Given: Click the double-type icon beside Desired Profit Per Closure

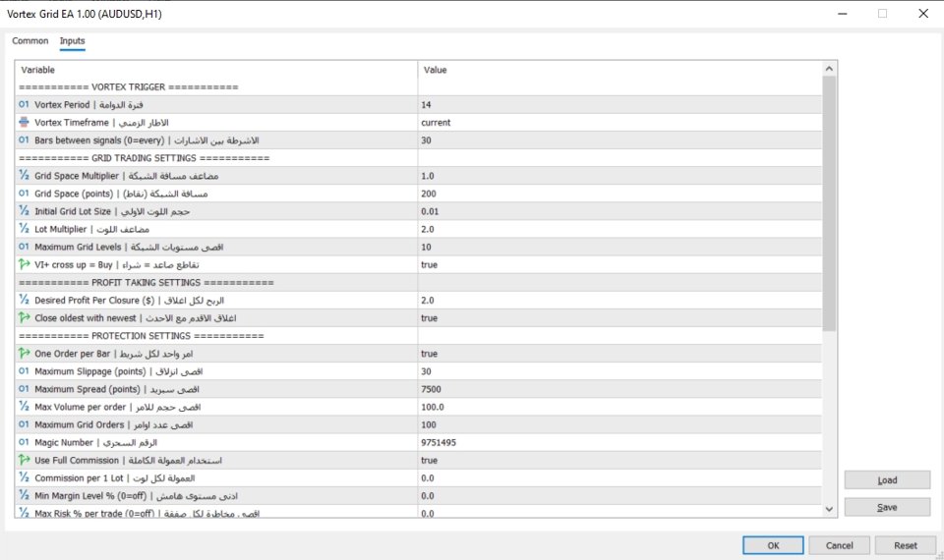Looking at the screenshot, I should (24, 301).
